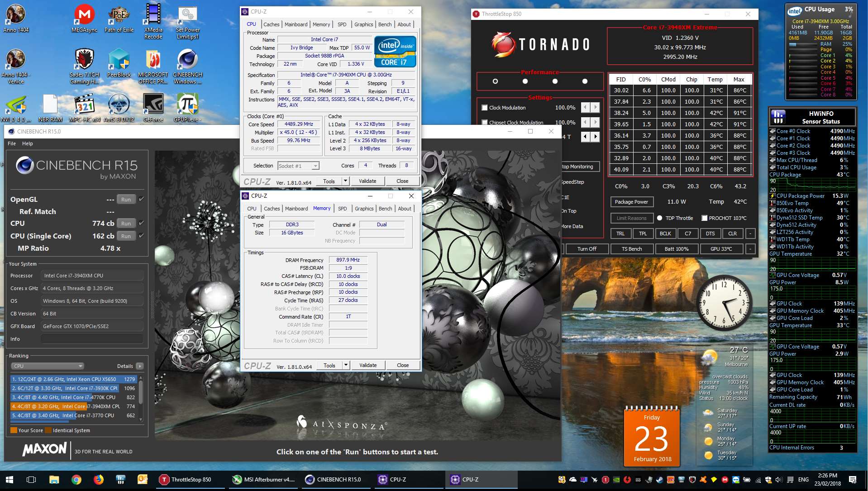
Task: Click the minus button beside CLR
Action: [x=750, y=234]
